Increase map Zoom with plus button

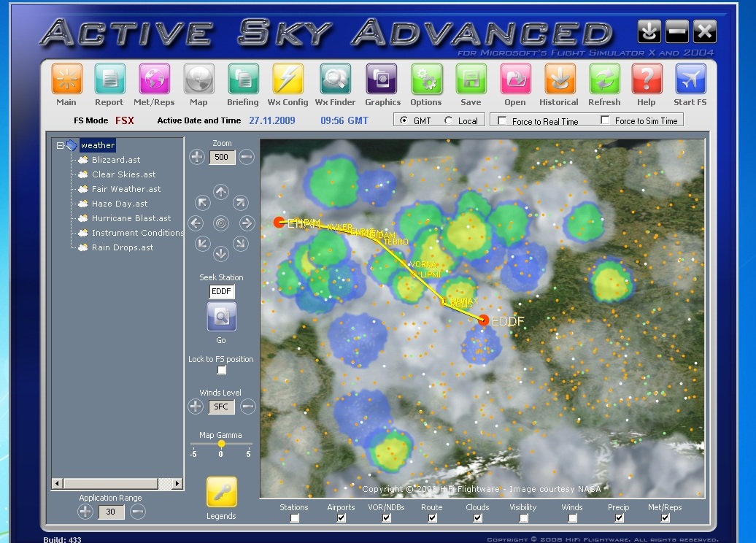point(197,157)
